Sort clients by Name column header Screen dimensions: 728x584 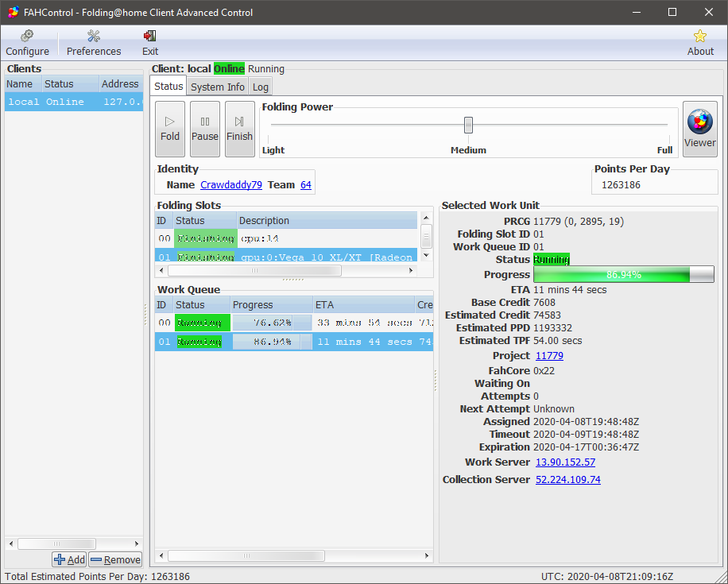(23, 84)
